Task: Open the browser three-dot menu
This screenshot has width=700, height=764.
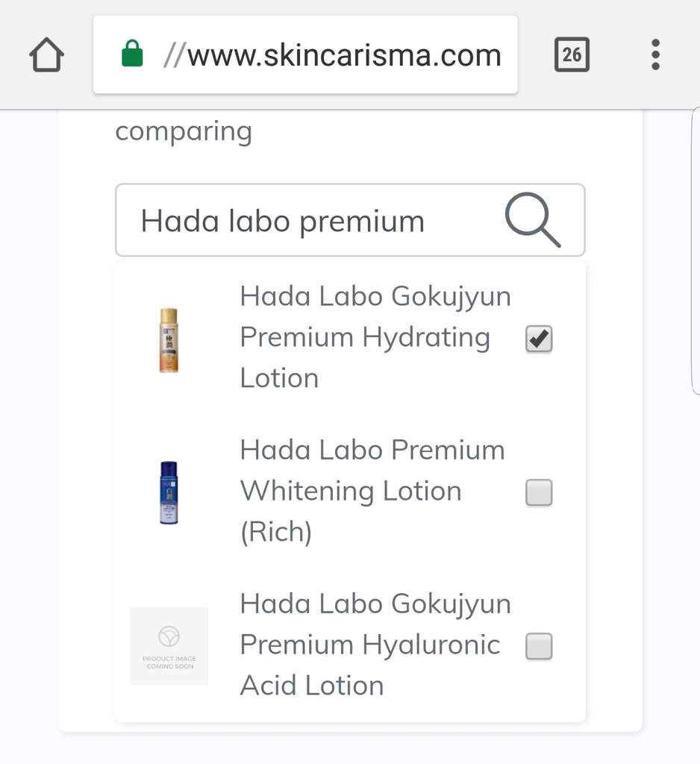Action: pos(655,55)
